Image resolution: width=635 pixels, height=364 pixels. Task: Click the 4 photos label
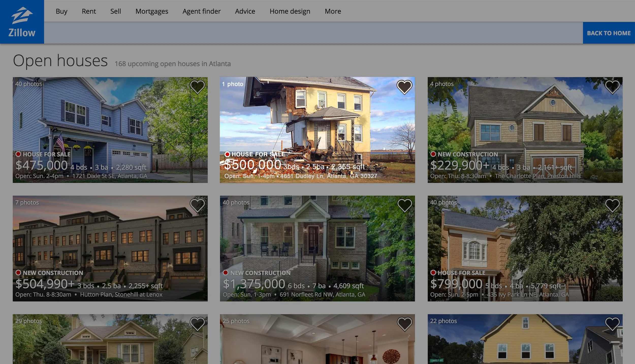tap(442, 84)
